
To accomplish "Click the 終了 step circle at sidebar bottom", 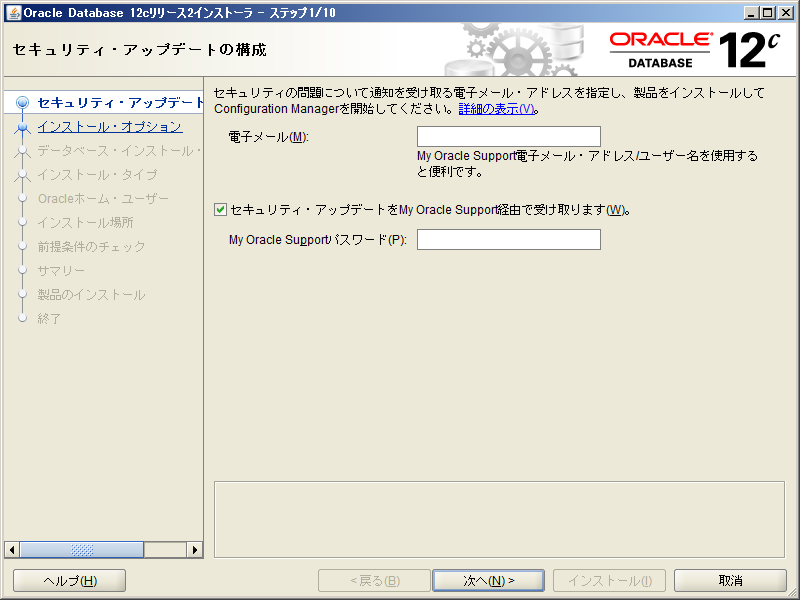I will coord(24,318).
